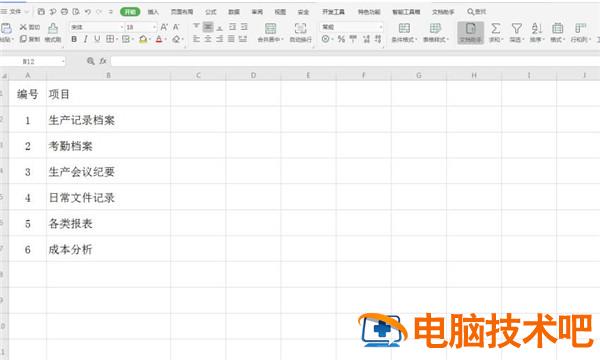Click the 查找 search button
This screenshot has width=600, height=360.
(476, 12)
